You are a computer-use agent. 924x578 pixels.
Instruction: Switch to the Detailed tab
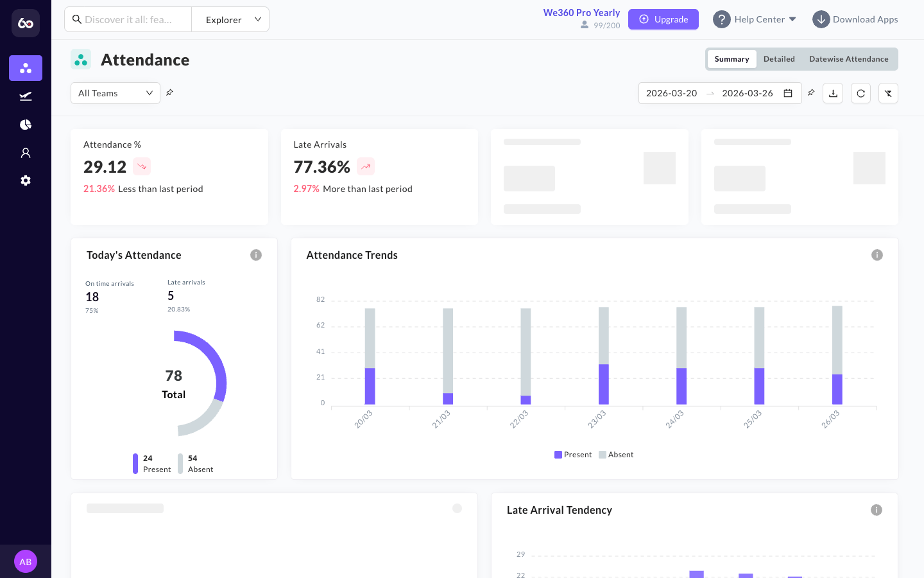point(779,59)
